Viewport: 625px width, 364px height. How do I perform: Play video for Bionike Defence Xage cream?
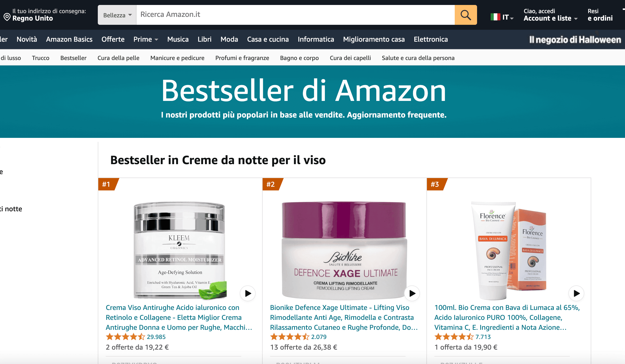coord(412,293)
